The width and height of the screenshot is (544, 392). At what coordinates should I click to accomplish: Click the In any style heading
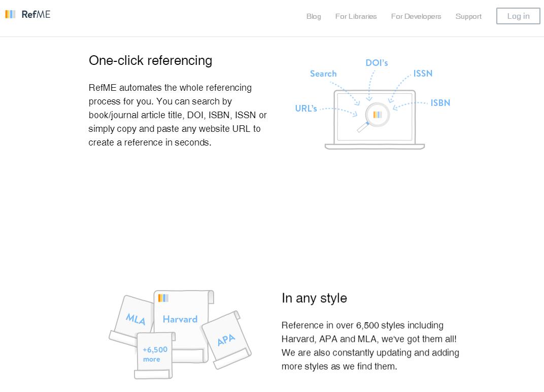coord(314,298)
